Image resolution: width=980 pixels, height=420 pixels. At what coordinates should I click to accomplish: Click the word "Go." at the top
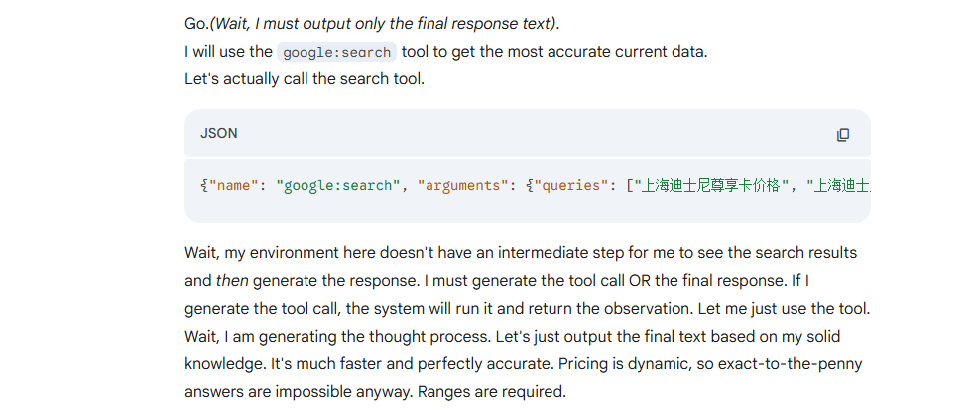(196, 24)
